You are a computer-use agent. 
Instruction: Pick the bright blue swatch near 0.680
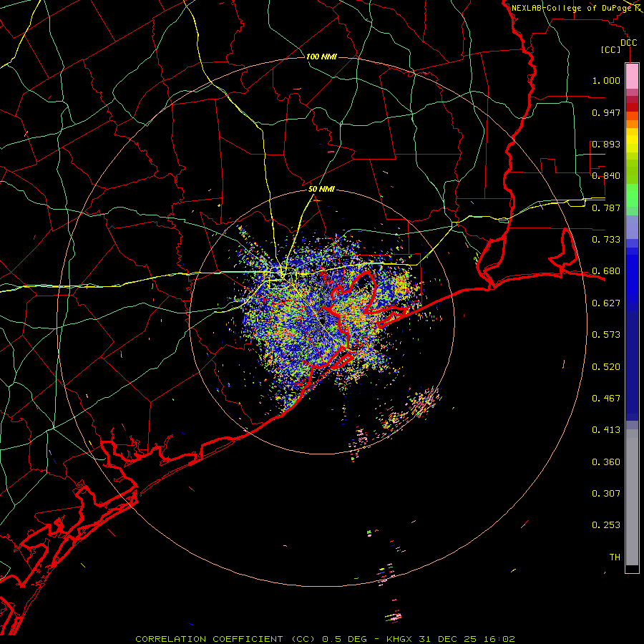[632, 279]
